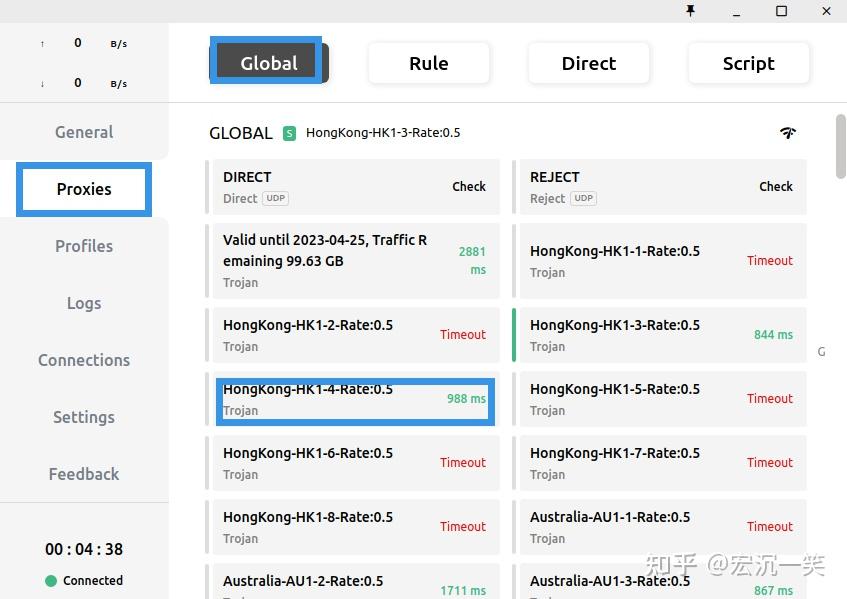
Task: Maximize the application window
Action: tap(781, 11)
